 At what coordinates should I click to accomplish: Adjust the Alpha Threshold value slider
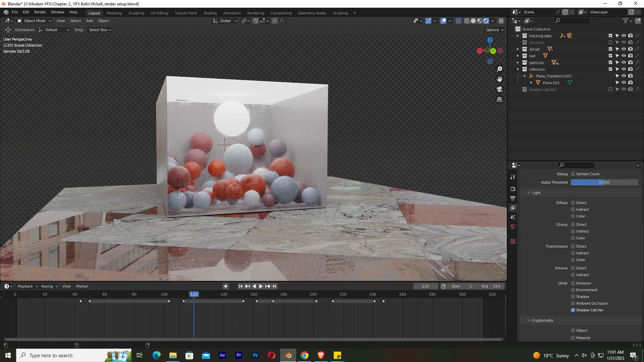pyautogui.click(x=604, y=182)
